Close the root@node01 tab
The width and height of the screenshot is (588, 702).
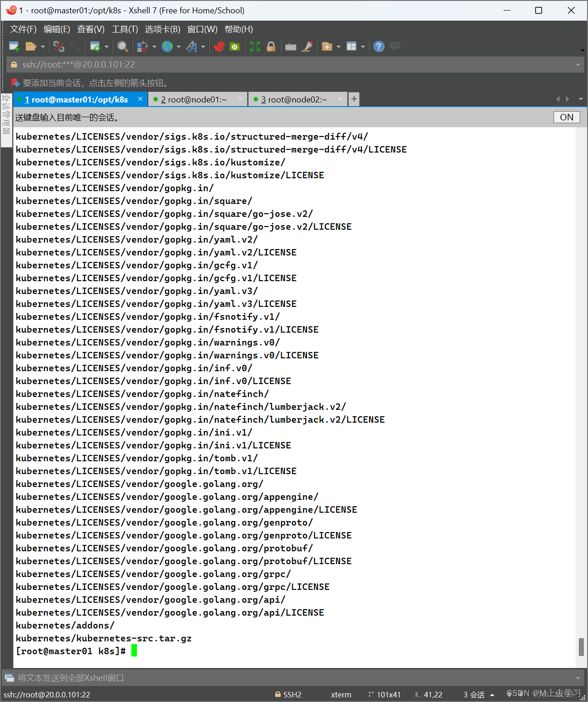pos(241,99)
